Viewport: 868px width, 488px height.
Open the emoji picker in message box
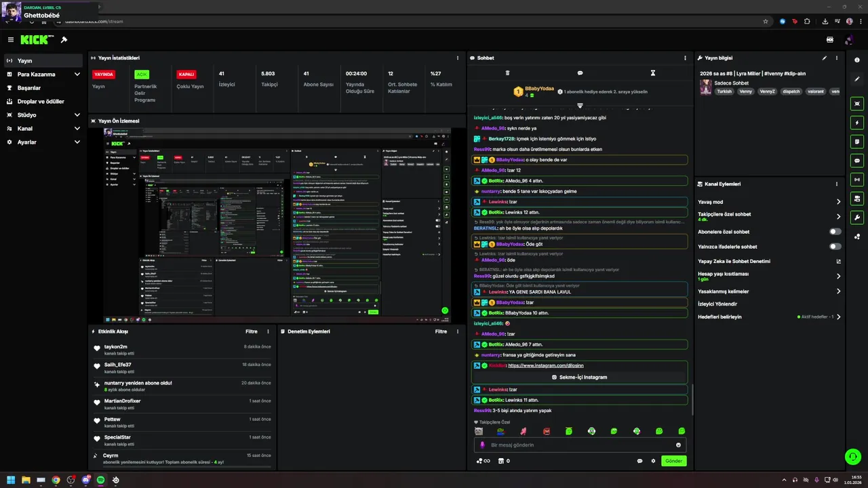[x=678, y=445]
